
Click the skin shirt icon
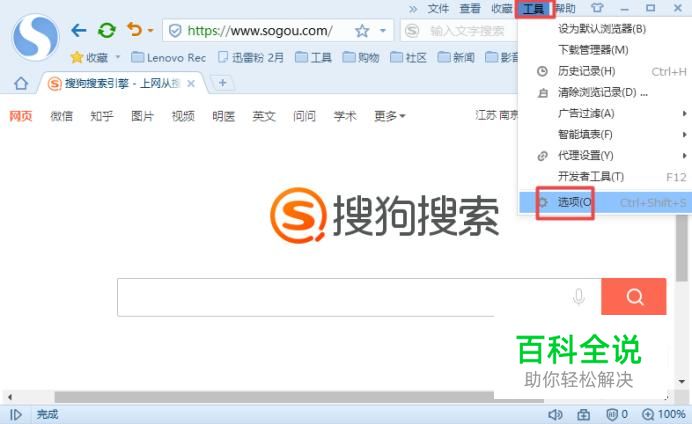[597, 8]
